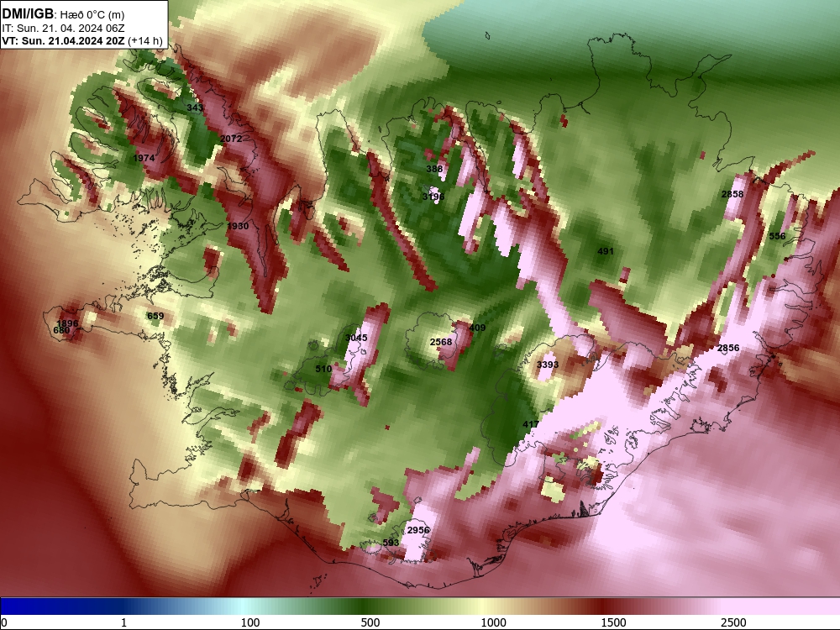
Task: Click the map value 659
Action: coord(155,316)
